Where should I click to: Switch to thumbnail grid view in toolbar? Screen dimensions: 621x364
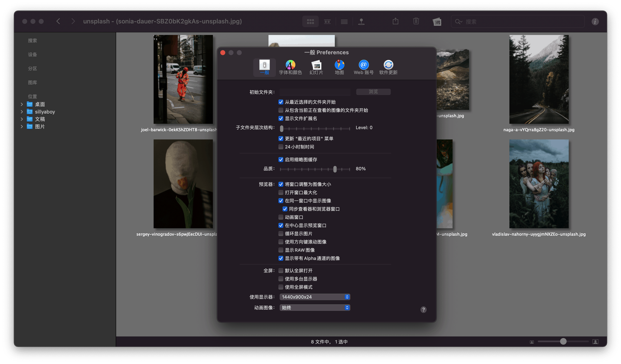(310, 21)
